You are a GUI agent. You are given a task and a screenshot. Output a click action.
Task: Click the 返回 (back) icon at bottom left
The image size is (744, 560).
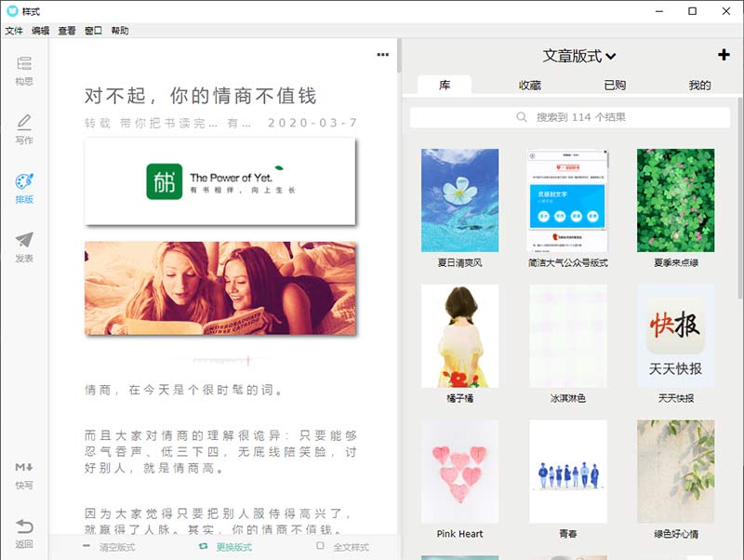[26, 530]
